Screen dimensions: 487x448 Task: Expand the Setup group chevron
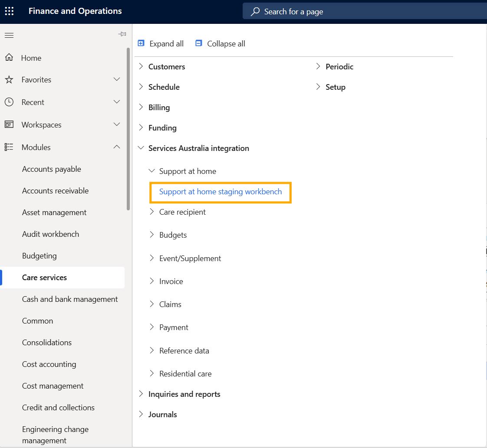(x=318, y=87)
